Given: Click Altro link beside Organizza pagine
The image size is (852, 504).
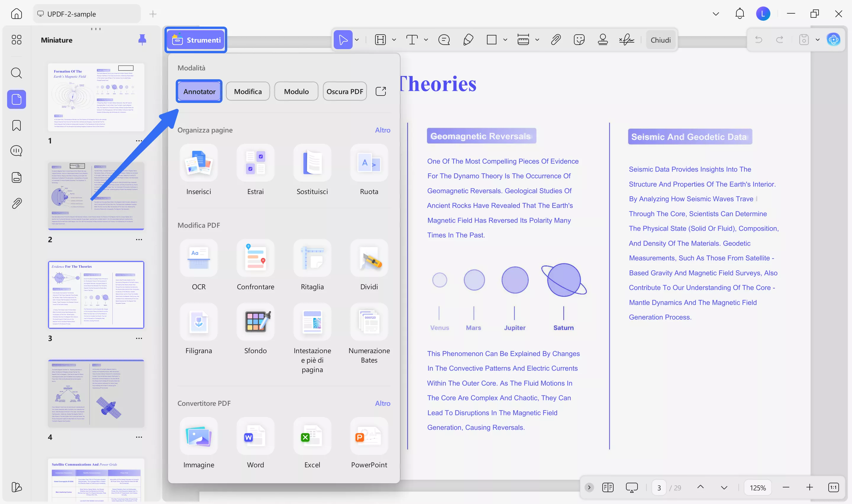Looking at the screenshot, I should [x=382, y=130].
